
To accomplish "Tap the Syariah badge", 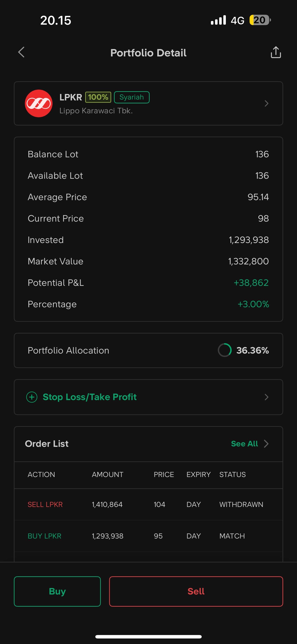I will coord(131,97).
